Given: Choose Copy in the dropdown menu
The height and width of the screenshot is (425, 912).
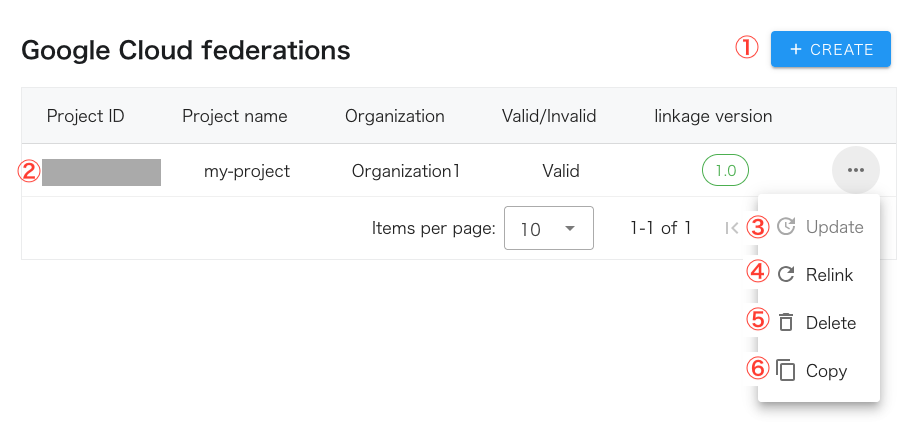Looking at the screenshot, I should [820, 371].
